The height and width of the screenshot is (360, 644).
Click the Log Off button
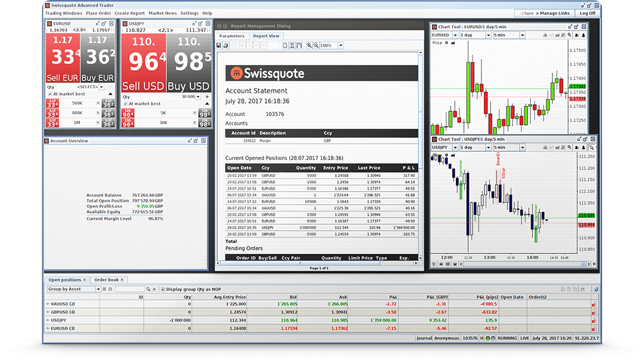588,13
